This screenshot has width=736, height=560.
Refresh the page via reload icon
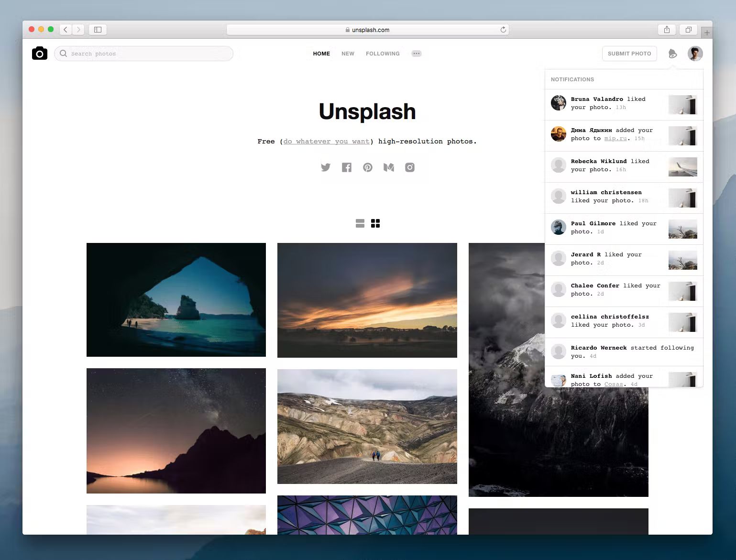[503, 29]
